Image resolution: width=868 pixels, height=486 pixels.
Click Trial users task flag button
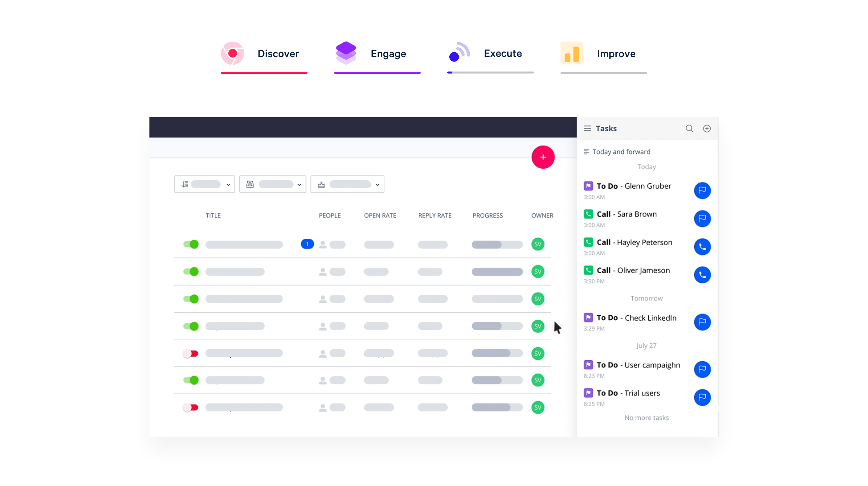click(x=702, y=398)
